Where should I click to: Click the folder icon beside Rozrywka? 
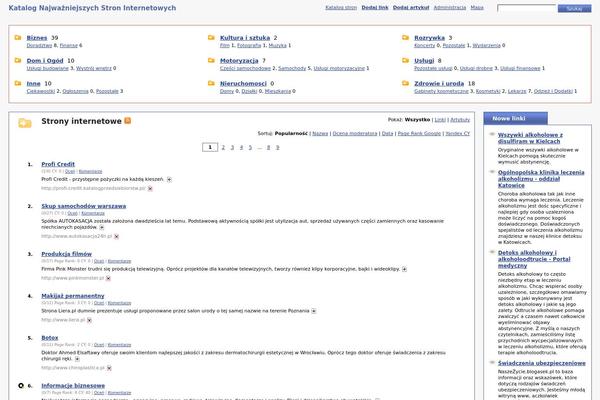point(406,38)
